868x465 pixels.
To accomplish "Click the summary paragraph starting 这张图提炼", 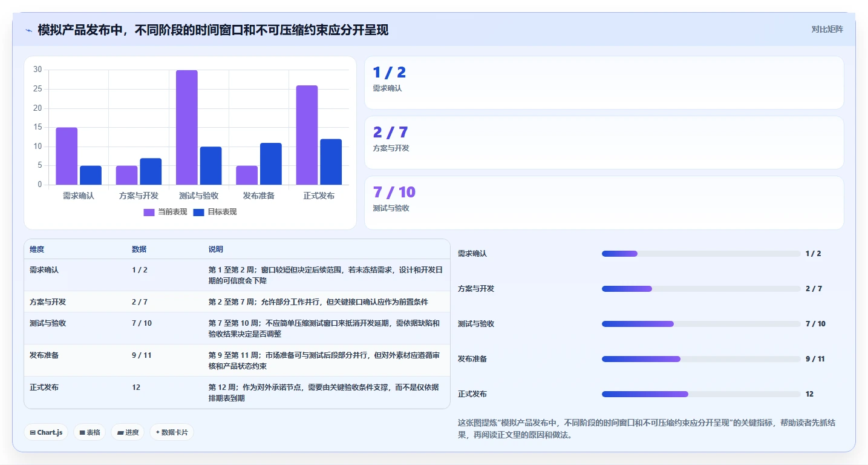I will coord(647,429).
